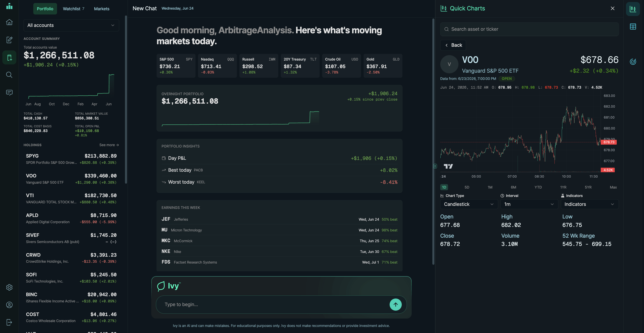
Task: Select the portfolio panel icon in sidebar
Action: coord(9,58)
